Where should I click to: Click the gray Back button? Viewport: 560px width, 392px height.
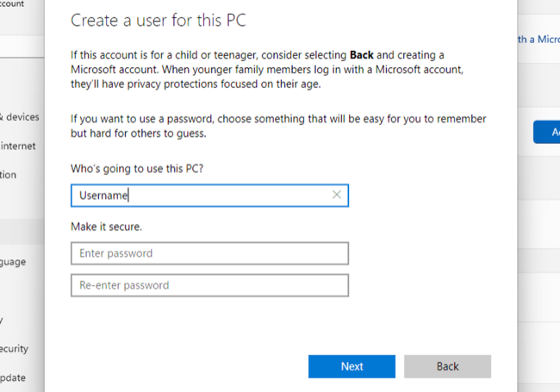coord(447,366)
